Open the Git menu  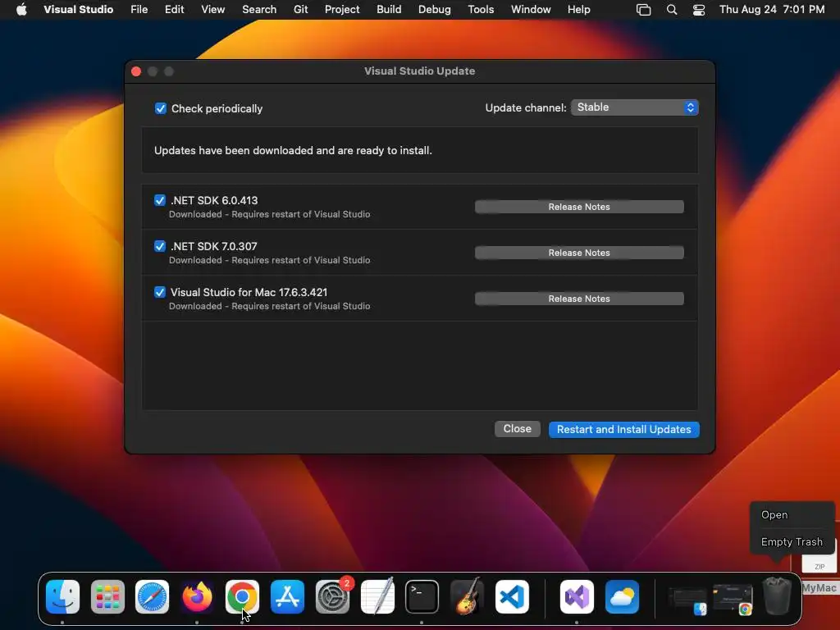pos(300,9)
